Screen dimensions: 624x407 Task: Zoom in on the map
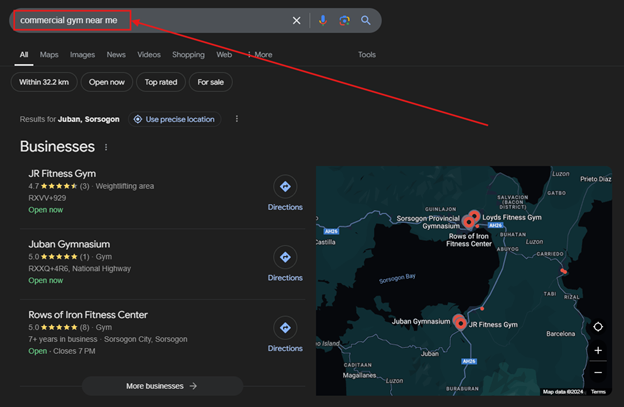598,351
